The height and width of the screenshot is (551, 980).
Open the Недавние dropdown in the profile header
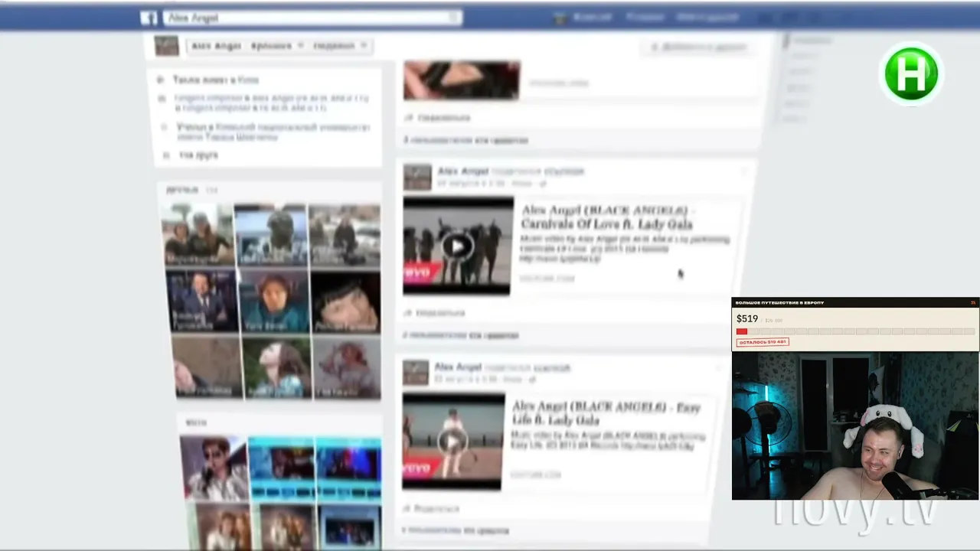pyautogui.click(x=340, y=46)
